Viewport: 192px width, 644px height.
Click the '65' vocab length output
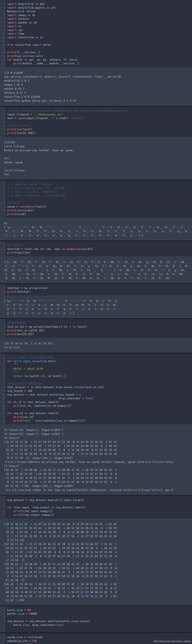point(5,223)
